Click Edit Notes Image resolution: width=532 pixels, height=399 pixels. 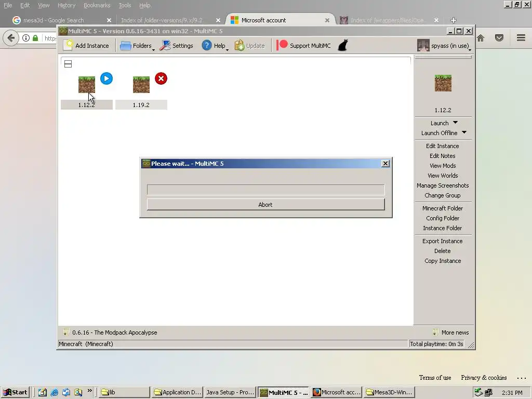tap(443, 156)
